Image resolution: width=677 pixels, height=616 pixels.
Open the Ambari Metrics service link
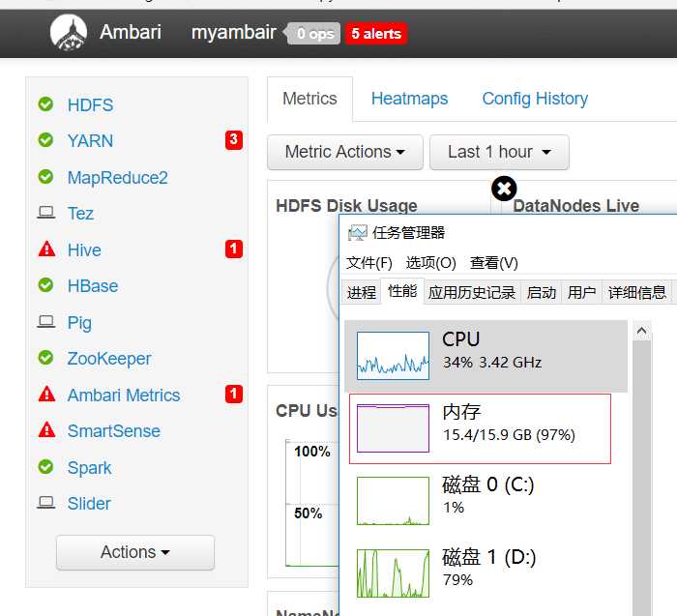click(124, 395)
